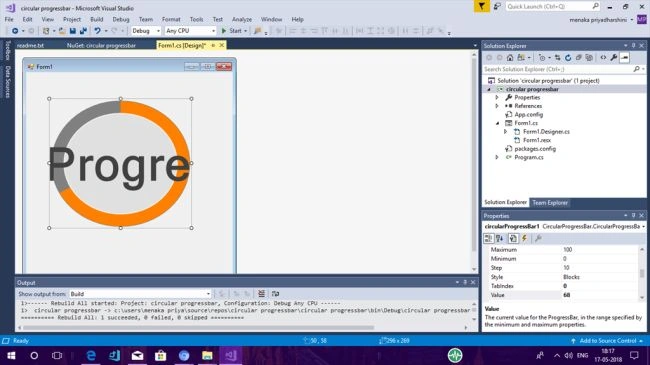Toggle Preview Selected Items in Solution Explorer
This screenshot has width=650, height=365.
click(625, 58)
